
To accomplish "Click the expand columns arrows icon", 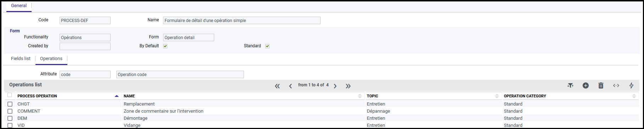I will 616,85.
